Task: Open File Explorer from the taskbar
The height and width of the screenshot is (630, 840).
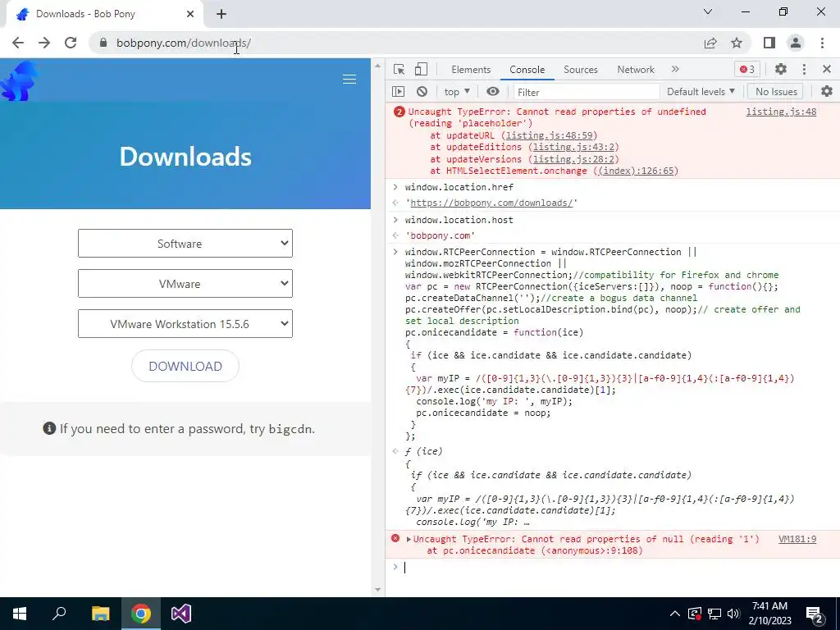Action: coord(100,614)
